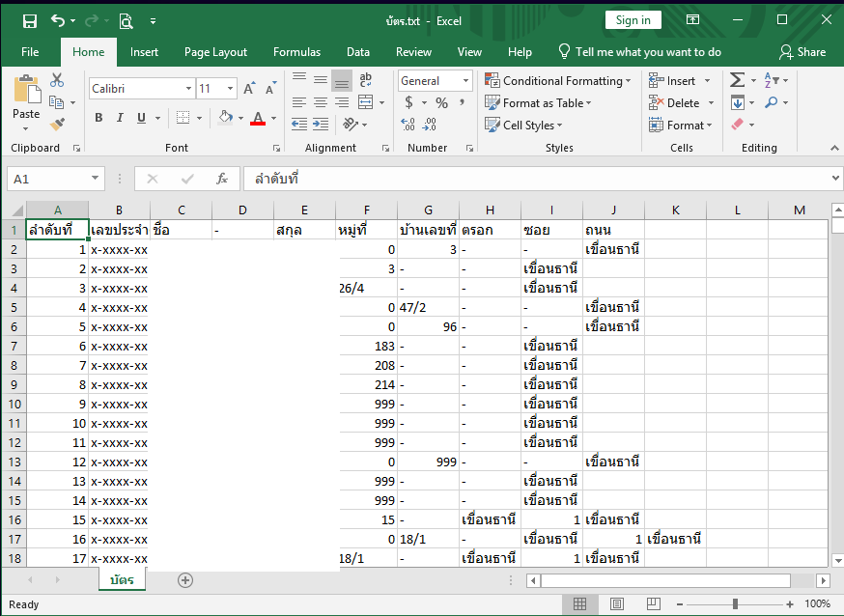Viewport: 844px width, 616px height.
Task: Click the Name Box showing A1
Action: [55, 179]
